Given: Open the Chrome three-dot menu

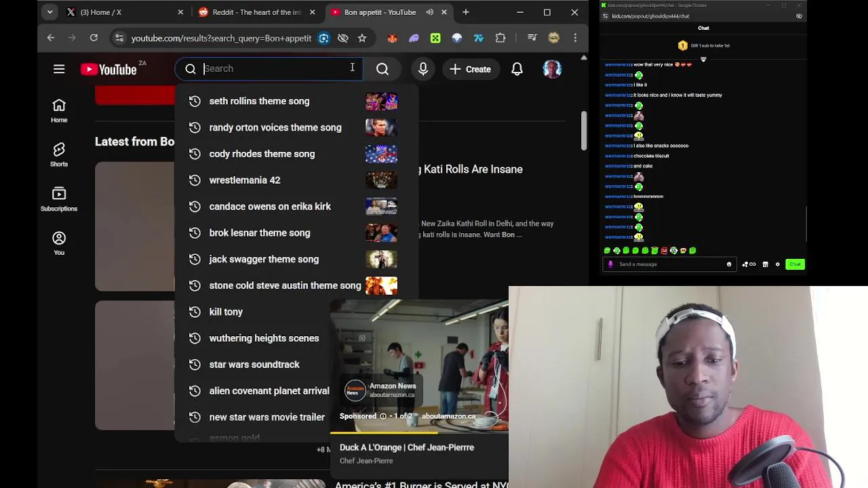Looking at the screenshot, I should [x=575, y=38].
